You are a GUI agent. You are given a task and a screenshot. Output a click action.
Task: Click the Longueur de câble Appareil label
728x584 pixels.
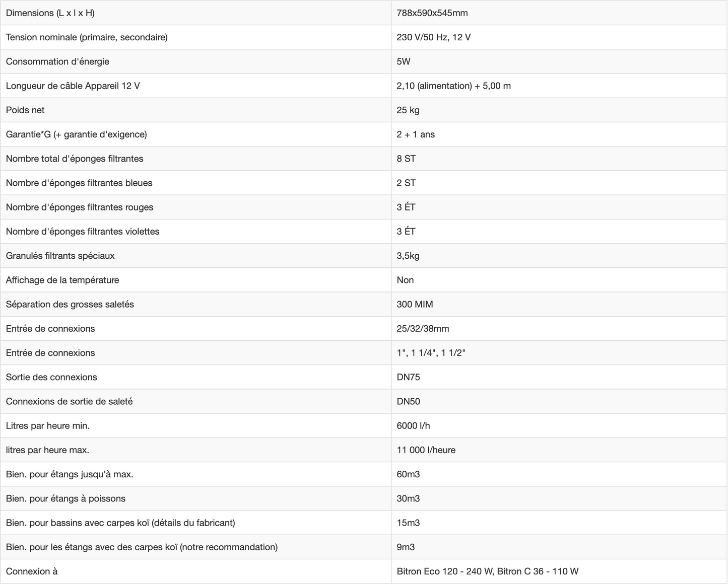73,86
